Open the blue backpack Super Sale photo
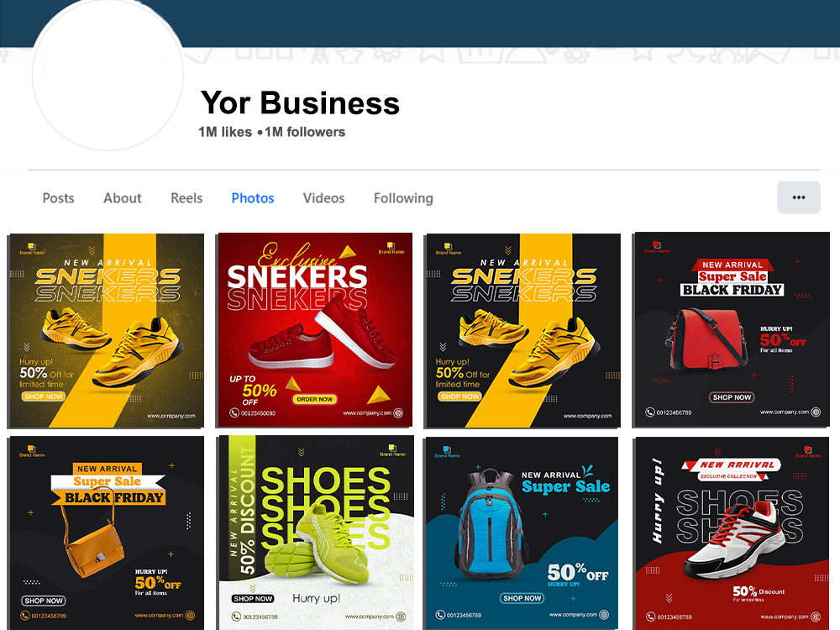This screenshot has width=840, height=630. (x=522, y=533)
